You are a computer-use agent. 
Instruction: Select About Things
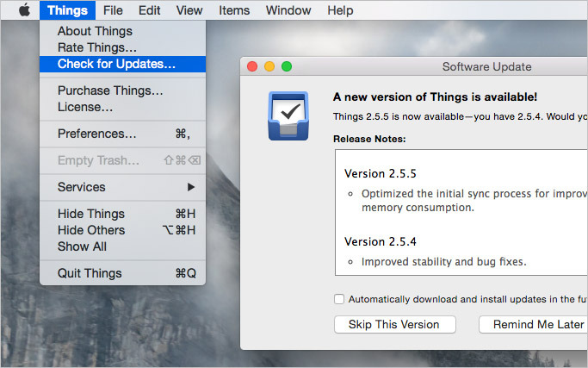pyautogui.click(x=122, y=31)
